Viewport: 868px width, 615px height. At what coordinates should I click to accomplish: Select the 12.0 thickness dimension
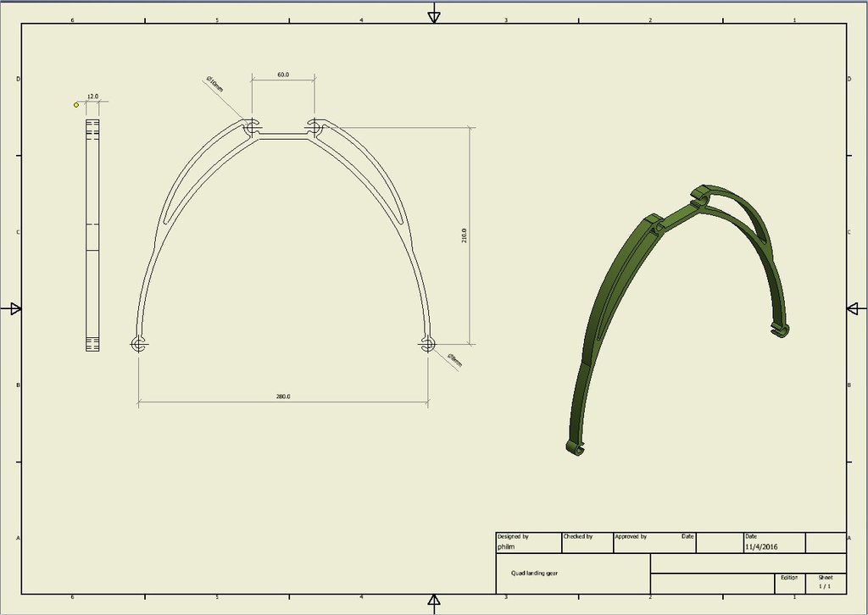pyautogui.click(x=92, y=97)
